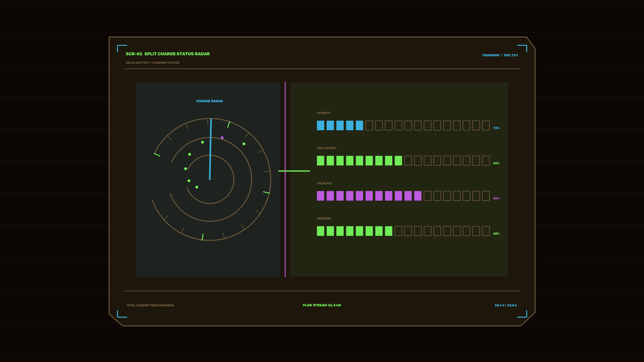Click the green dot on the outer radar ring

pos(244,144)
